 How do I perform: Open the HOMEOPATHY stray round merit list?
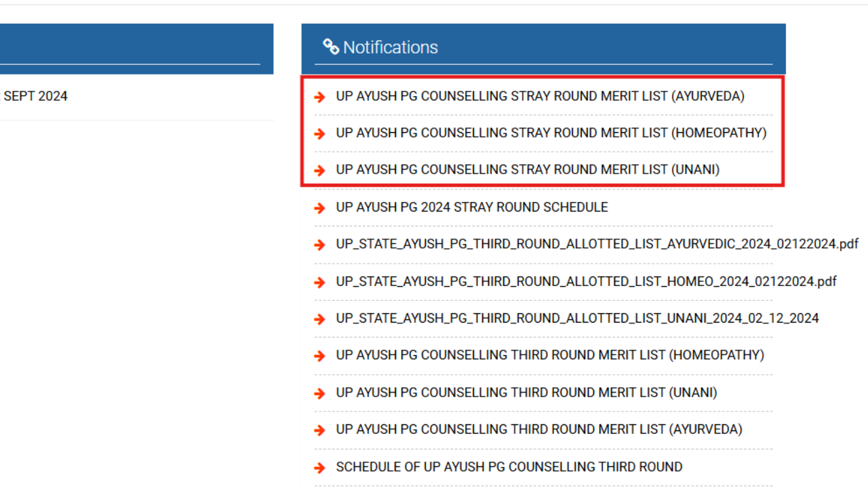click(x=551, y=132)
